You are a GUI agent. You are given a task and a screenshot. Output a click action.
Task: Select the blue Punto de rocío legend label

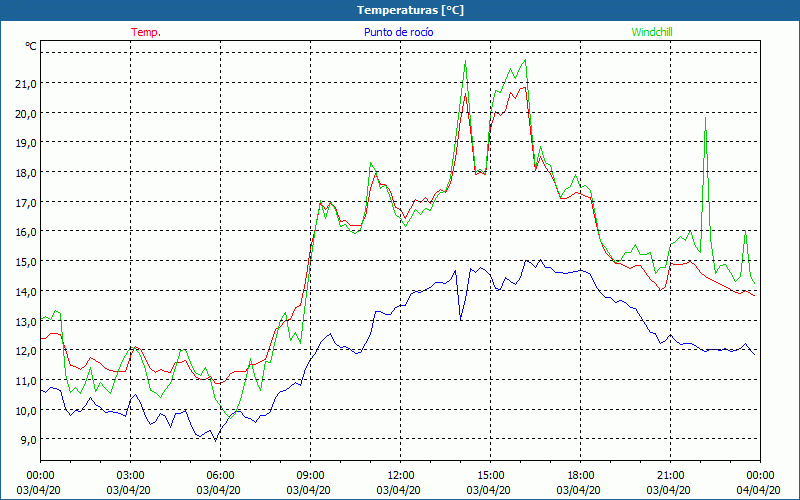pyautogui.click(x=398, y=32)
